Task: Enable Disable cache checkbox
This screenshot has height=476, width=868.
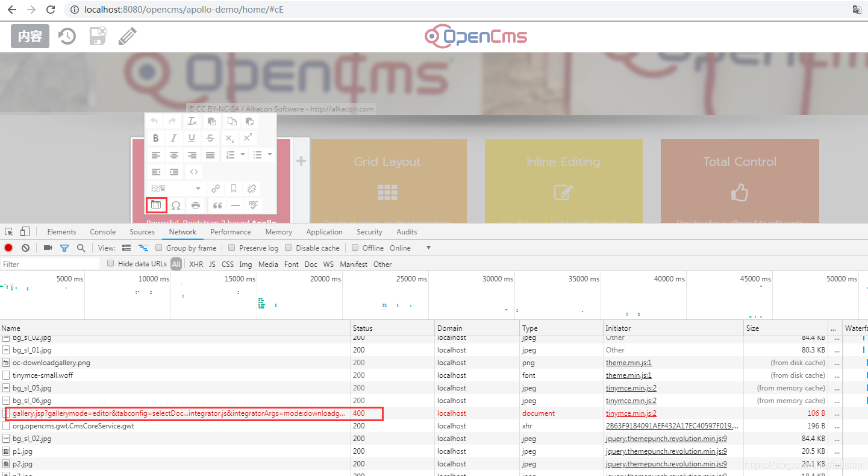Action: point(289,248)
